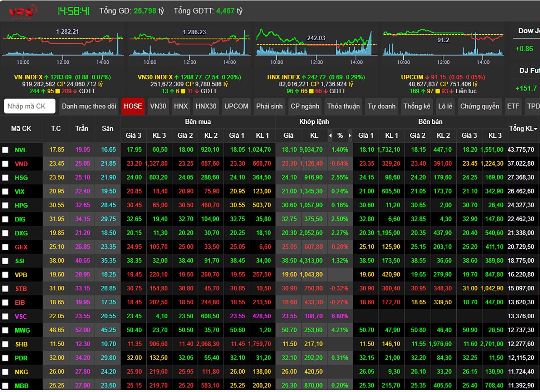Select the Phái sinh tab
Screen dimensions: 540x392
[269, 106]
